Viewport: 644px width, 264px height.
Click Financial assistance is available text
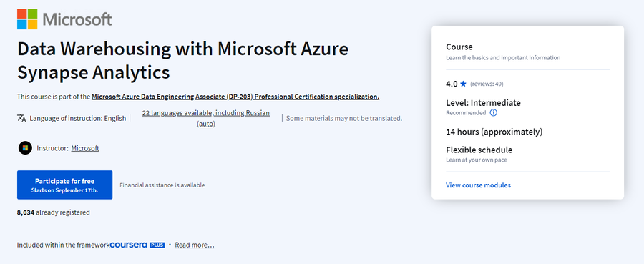point(162,185)
